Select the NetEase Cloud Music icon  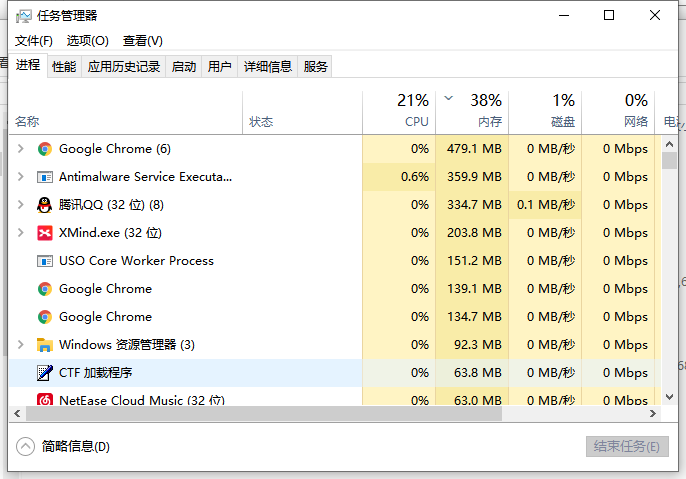pyautogui.click(x=45, y=400)
